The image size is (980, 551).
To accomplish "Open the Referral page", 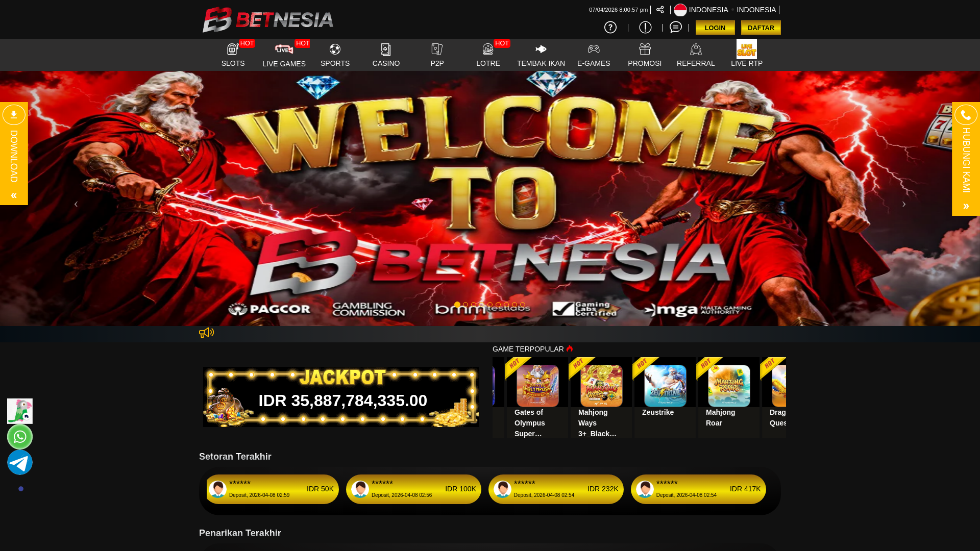I will pyautogui.click(x=696, y=55).
